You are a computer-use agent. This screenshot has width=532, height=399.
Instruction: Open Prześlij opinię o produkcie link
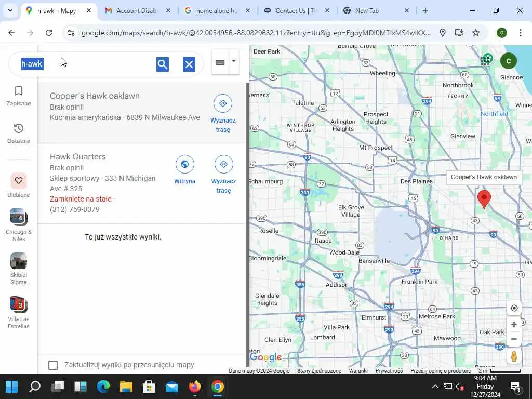[441, 371]
